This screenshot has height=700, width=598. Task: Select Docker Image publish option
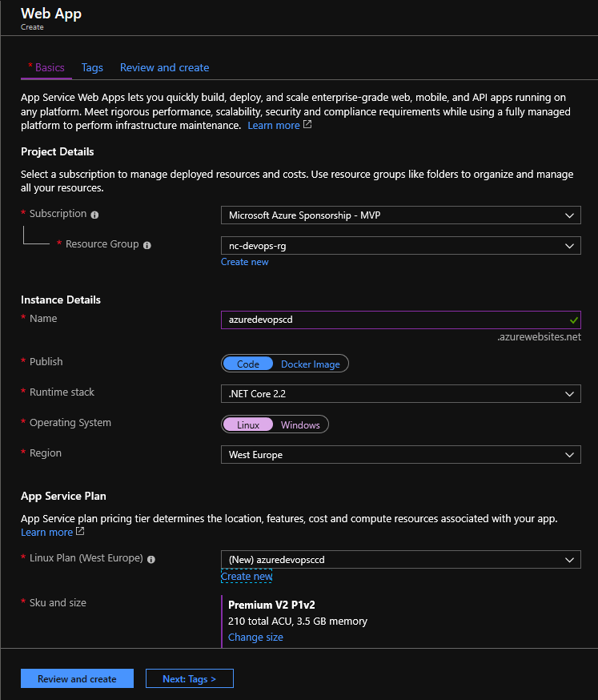(x=310, y=364)
